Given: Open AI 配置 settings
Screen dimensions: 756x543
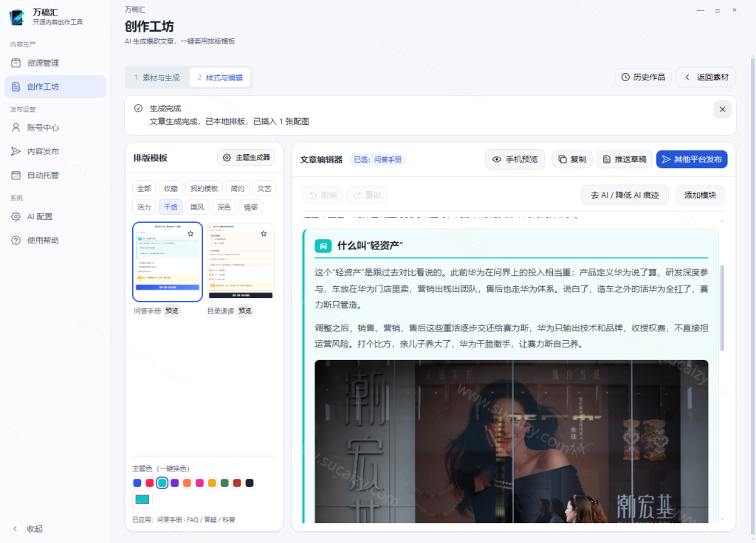Looking at the screenshot, I should [x=55, y=217].
